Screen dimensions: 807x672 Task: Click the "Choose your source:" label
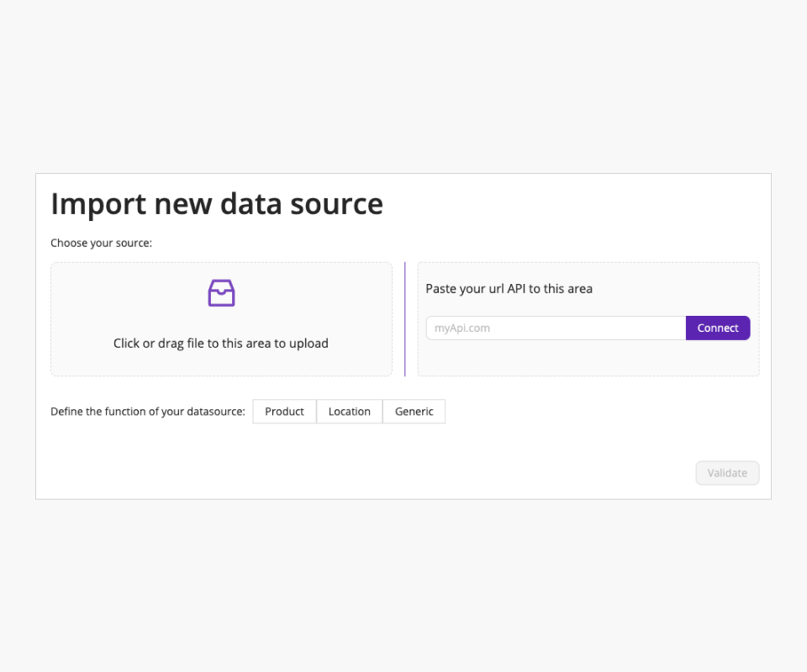click(x=101, y=244)
